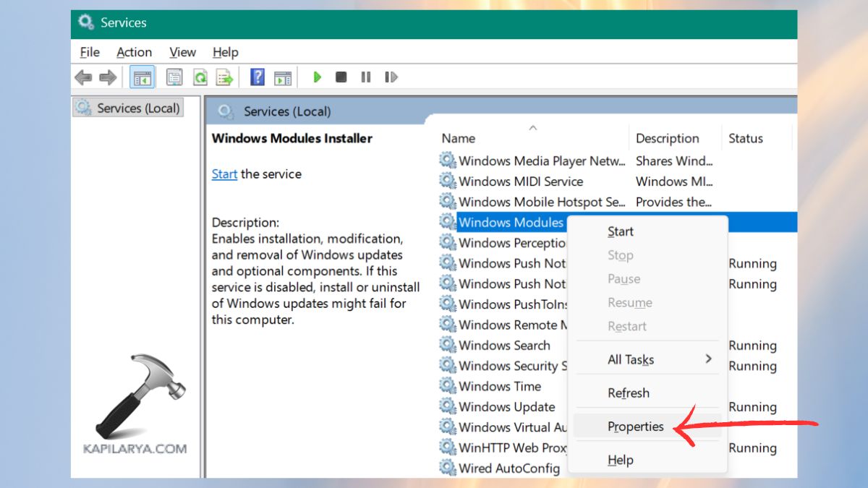This screenshot has height=488, width=868.
Task: Click the Help question-mark toolbar icon
Action: tap(257, 77)
